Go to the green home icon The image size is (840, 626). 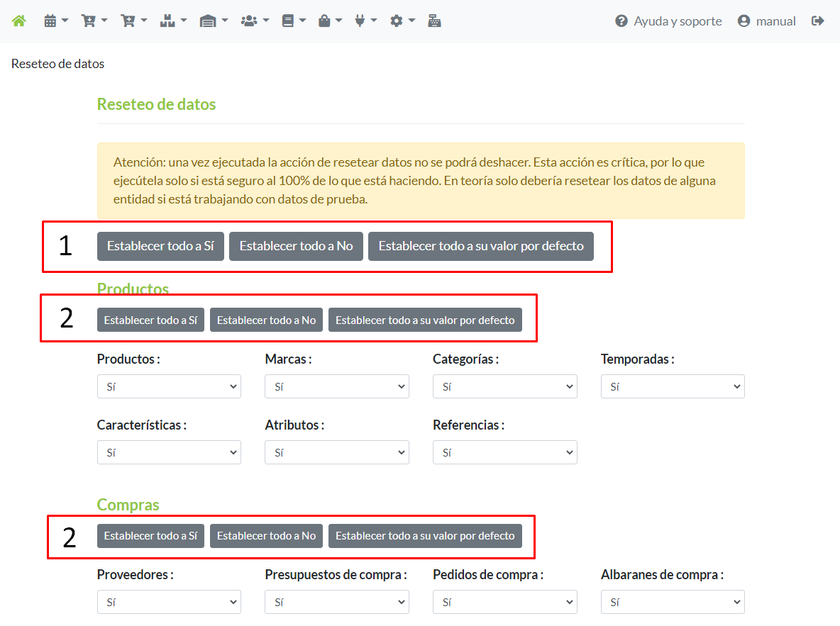[x=19, y=21]
